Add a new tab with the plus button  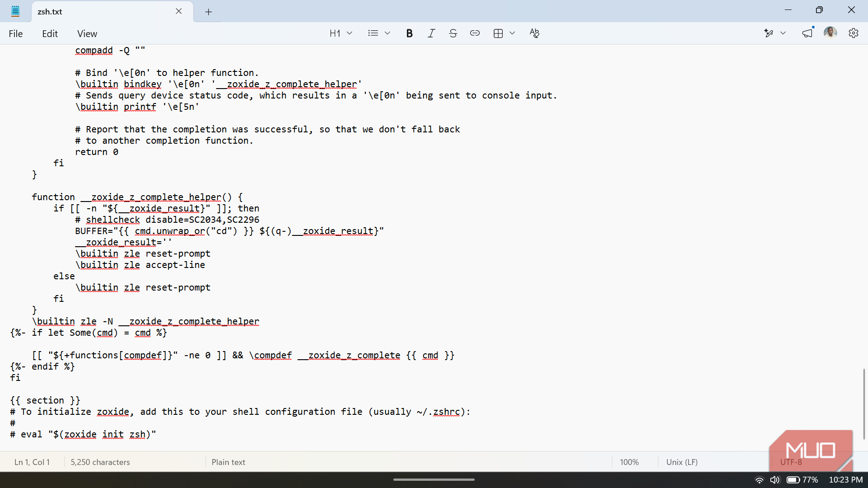point(208,12)
